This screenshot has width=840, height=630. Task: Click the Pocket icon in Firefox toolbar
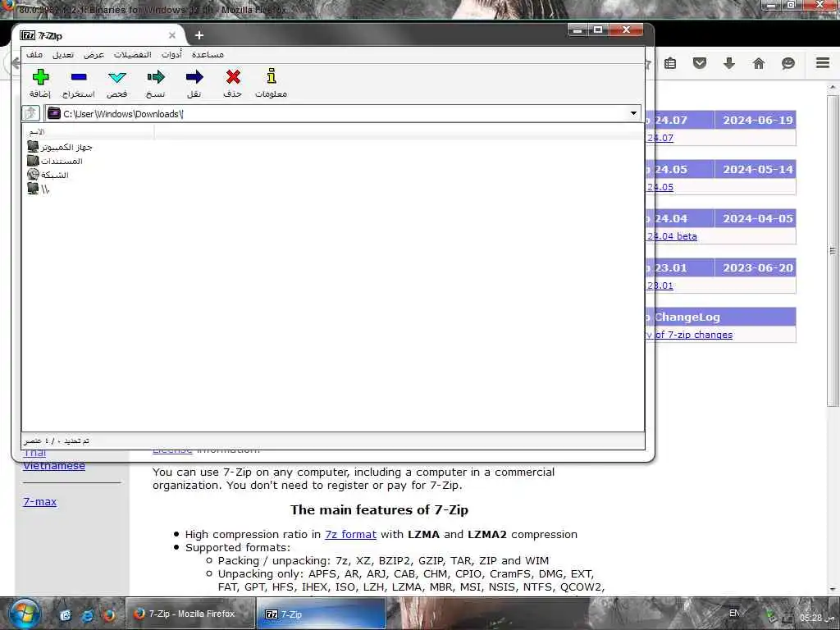tap(700, 63)
